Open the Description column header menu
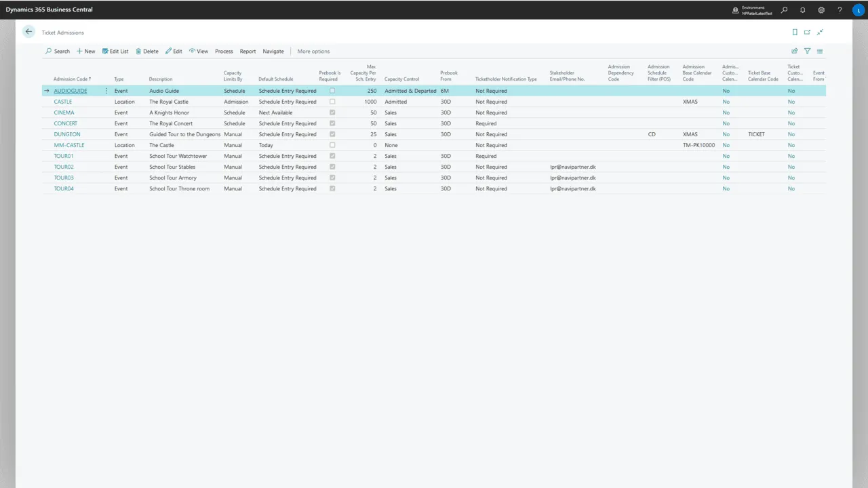 click(x=161, y=79)
